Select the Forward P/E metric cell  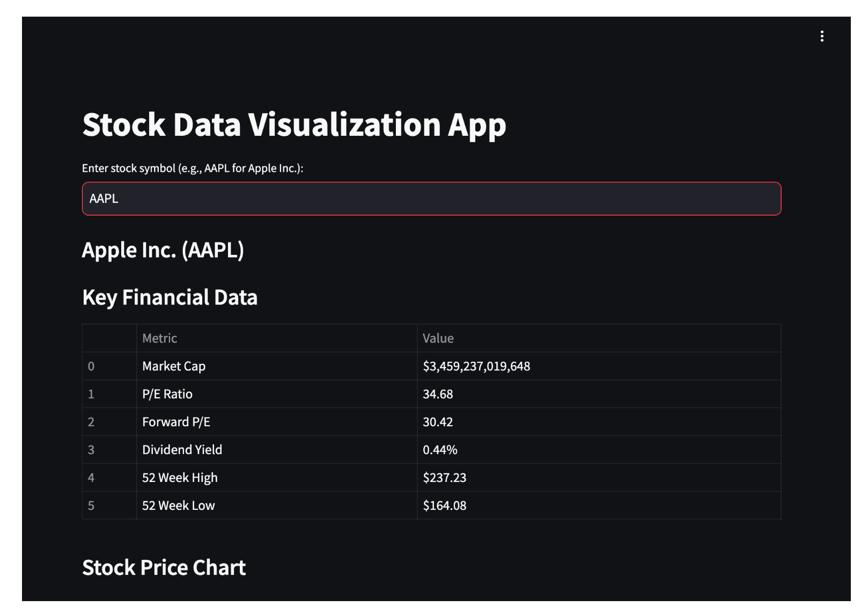click(176, 422)
